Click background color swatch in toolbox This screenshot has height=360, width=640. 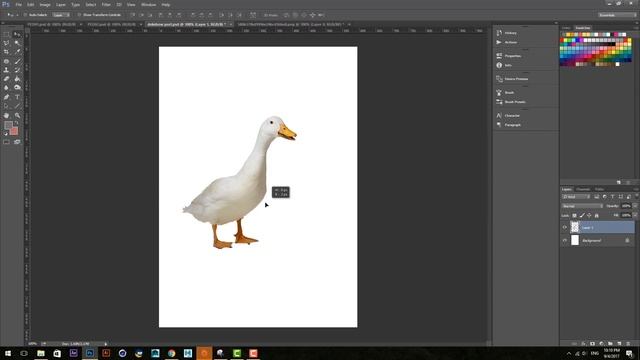tap(14, 131)
